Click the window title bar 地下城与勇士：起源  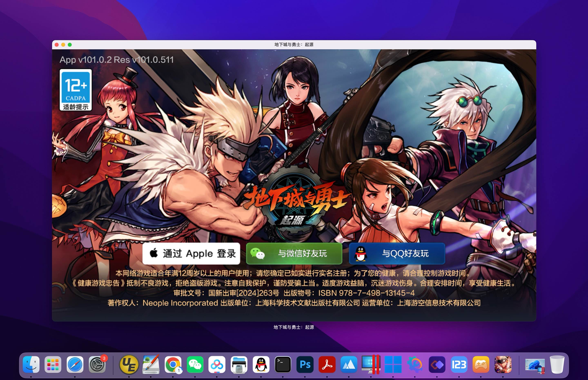294,45
